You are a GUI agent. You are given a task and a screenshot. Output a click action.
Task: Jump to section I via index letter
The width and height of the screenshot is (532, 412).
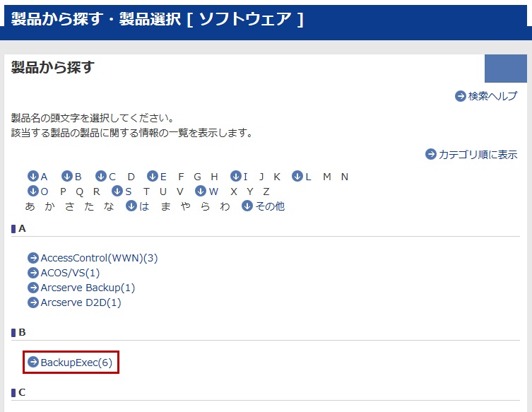point(246,177)
